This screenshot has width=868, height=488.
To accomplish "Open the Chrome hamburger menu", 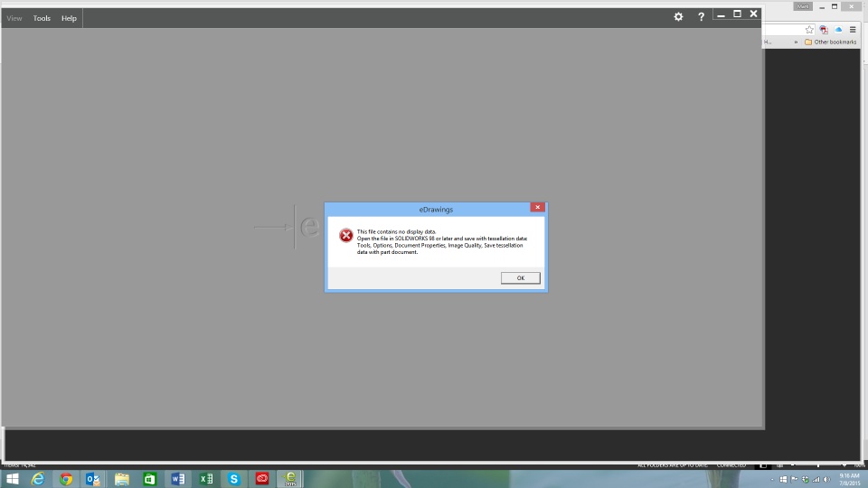I will tap(853, 30).
